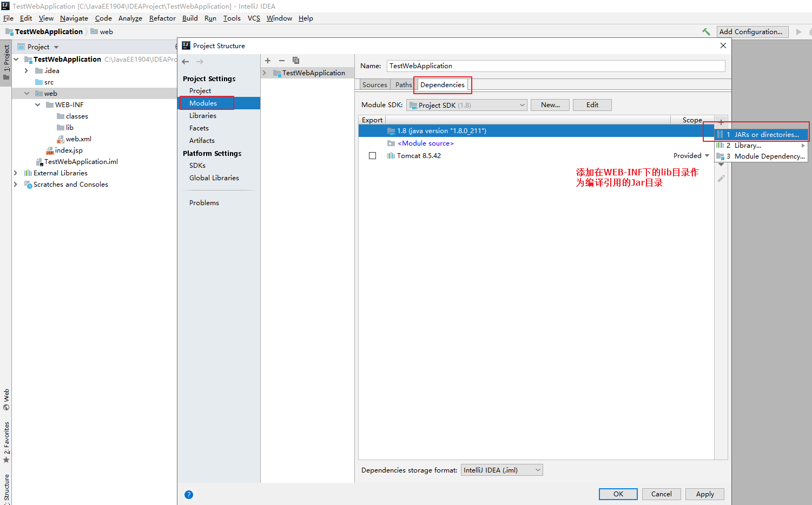Go back with the left arrow in Project Structure

(x=186, y=62)
